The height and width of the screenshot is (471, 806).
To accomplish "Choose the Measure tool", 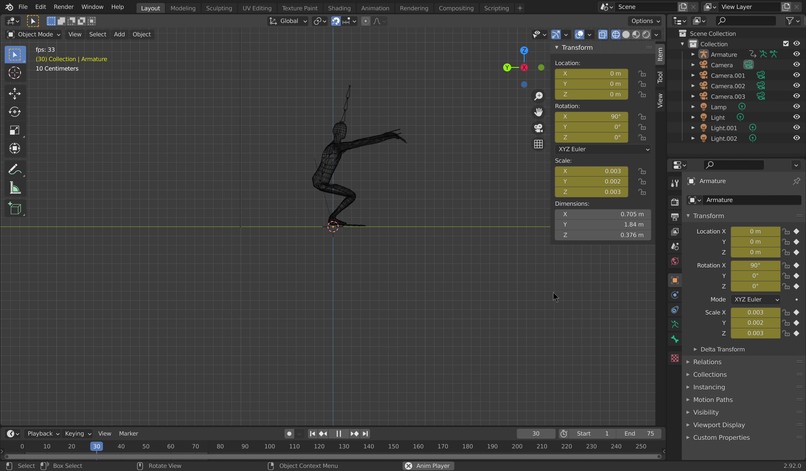I will click(15, 188).
